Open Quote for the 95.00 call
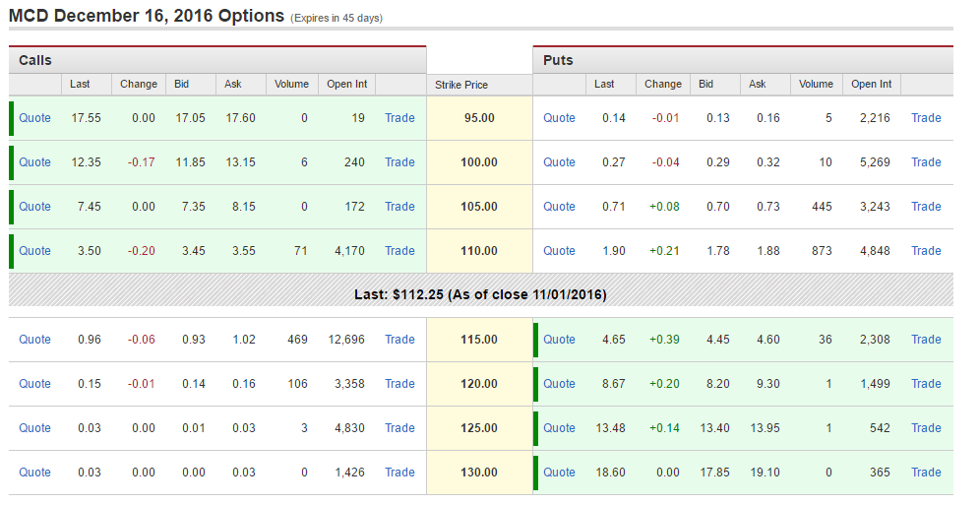 pos(34,118)
